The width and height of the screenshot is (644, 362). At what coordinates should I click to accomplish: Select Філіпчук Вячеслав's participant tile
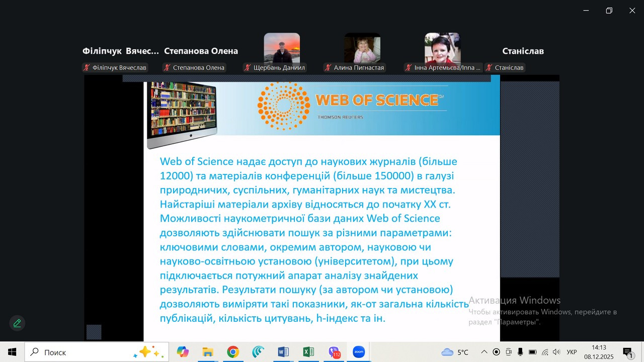tap(121, 51)
